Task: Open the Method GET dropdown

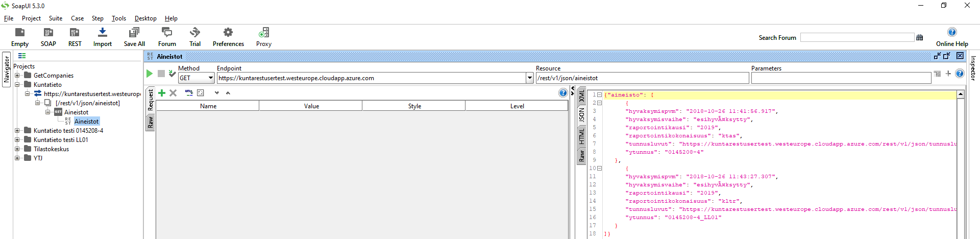Action: click(210, 78)
